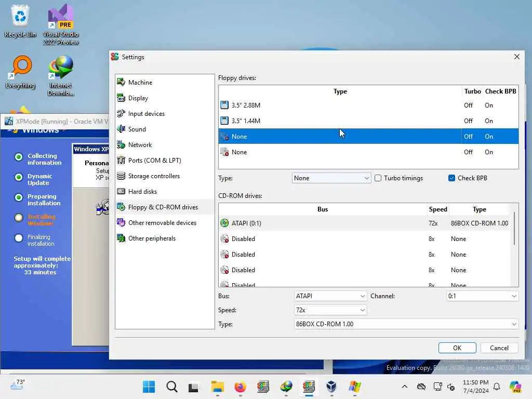Click the VirtualBox cube taskbar icon

(x=331, y=387)
